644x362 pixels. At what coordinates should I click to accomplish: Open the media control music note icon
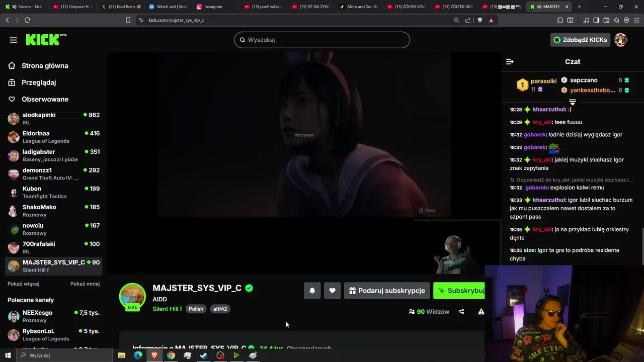pos(586,20)
